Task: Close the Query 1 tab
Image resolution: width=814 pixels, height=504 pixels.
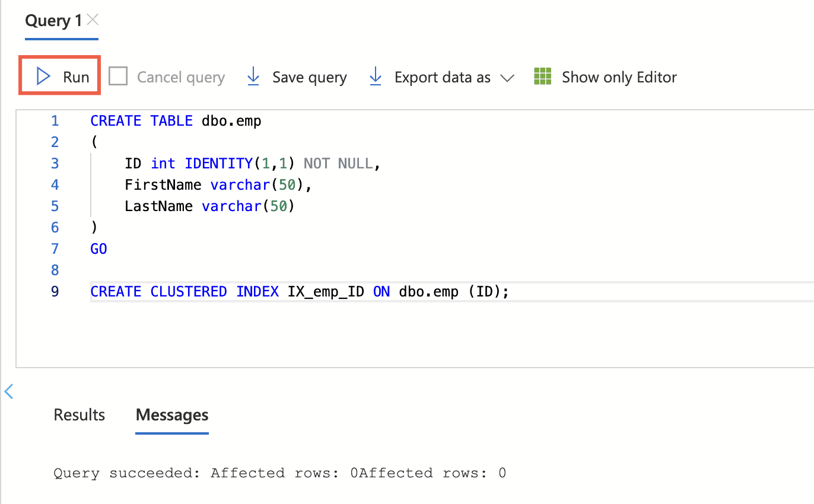Action: pos(93,20)
